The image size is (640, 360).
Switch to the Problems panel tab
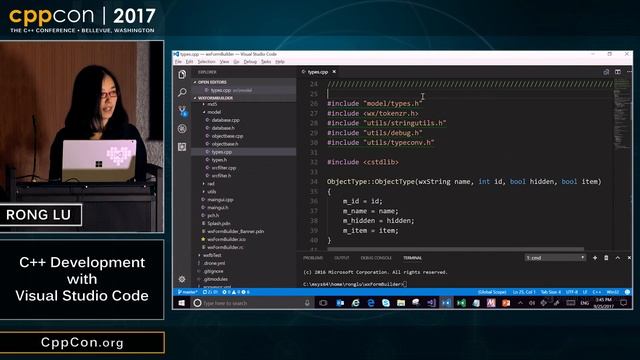coord(313,258)
